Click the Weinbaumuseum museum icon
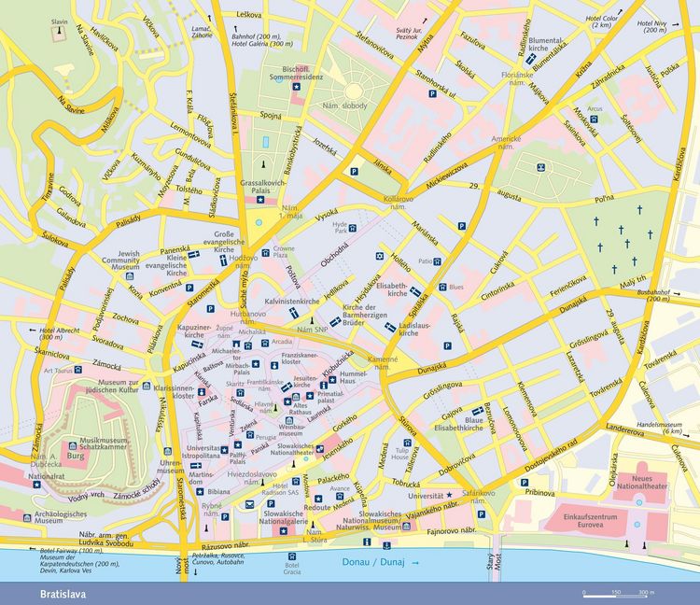The width and height of the screenshot is (700, 605). point(289,420)
